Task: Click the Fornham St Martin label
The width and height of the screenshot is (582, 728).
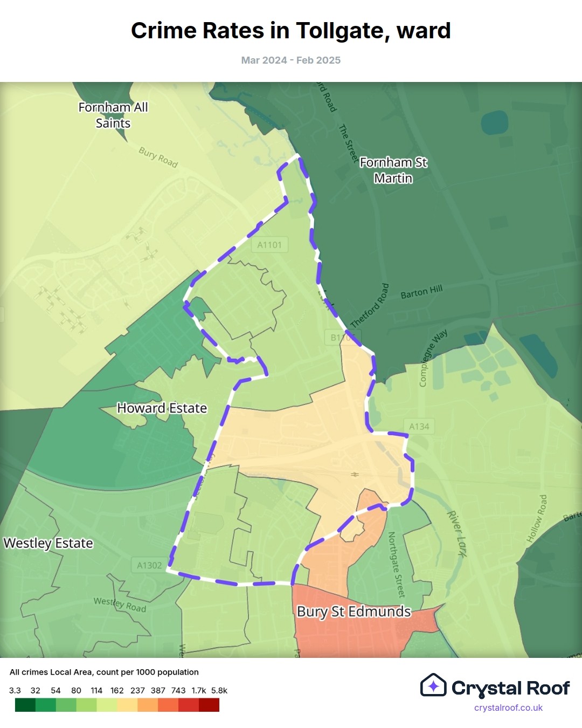Action: click(x=393, y=170)
